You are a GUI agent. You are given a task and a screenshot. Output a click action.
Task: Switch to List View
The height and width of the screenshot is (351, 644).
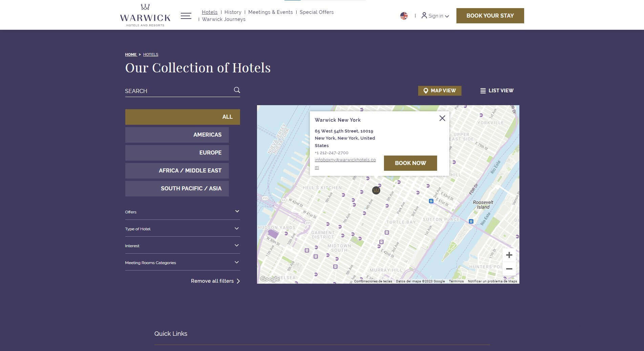point(497,91)
